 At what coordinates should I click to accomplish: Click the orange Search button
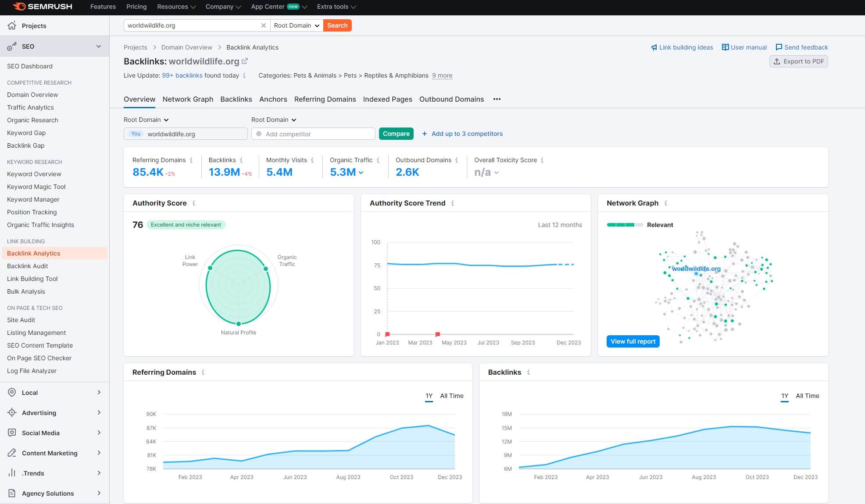tap(337, 25)
